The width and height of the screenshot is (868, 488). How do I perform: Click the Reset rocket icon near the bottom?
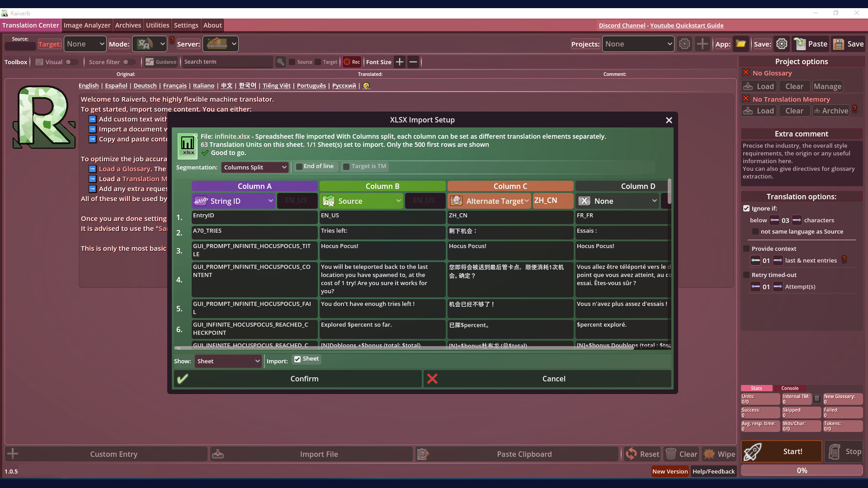(x=632, y=454)
